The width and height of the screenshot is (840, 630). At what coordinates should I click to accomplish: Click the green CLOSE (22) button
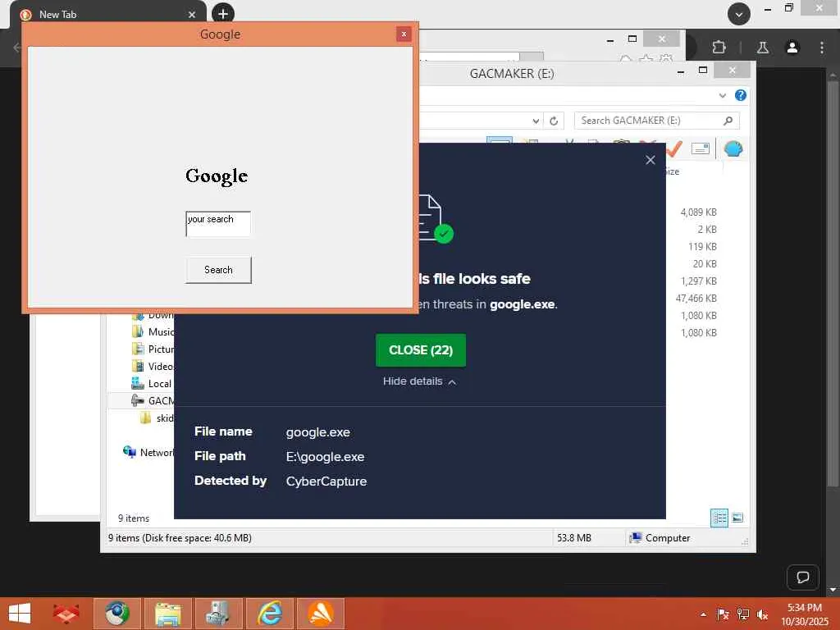coord(421,350)
